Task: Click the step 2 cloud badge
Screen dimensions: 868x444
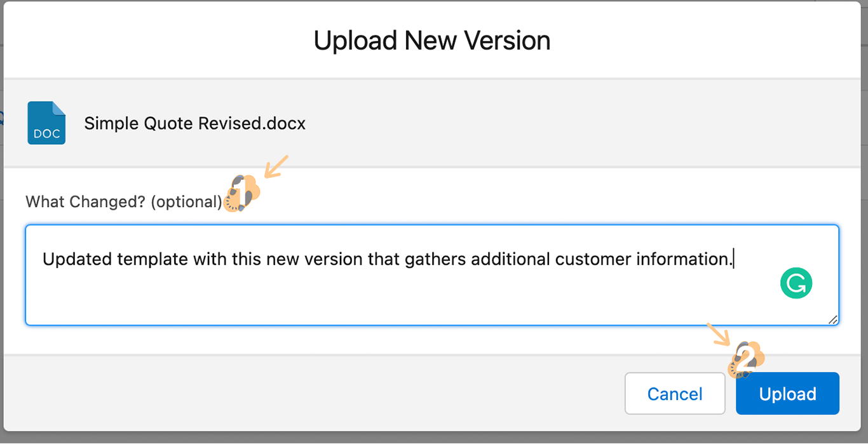Action: (x=746, y=360)
